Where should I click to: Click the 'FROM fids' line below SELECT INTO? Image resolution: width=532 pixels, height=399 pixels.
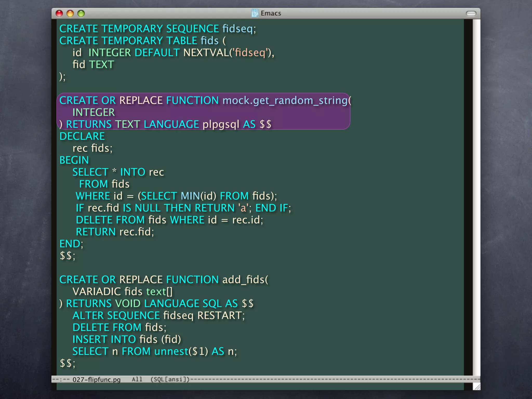click(104, 184)
